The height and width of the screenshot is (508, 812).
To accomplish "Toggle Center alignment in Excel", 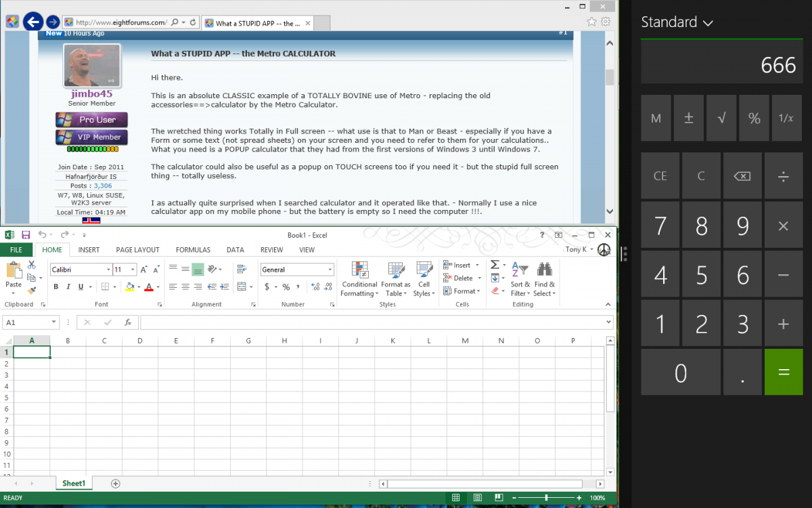I will 185,287.
